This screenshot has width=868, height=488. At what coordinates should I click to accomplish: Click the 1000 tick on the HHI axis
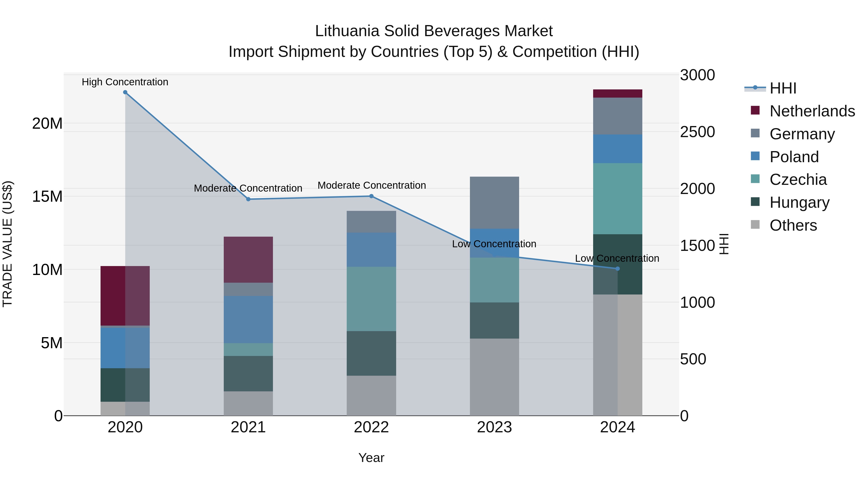pos(697,302)
